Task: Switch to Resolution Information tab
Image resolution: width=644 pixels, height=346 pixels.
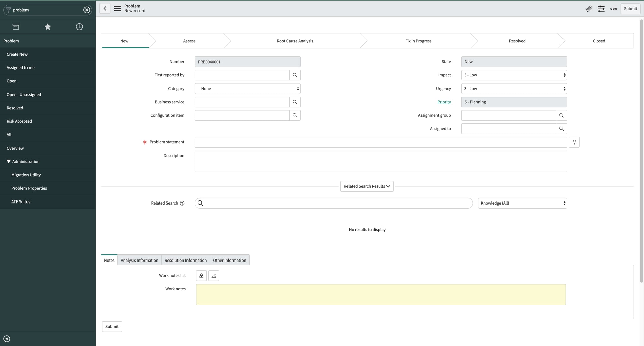Action: pyautogui.click(x=185, y=260)
